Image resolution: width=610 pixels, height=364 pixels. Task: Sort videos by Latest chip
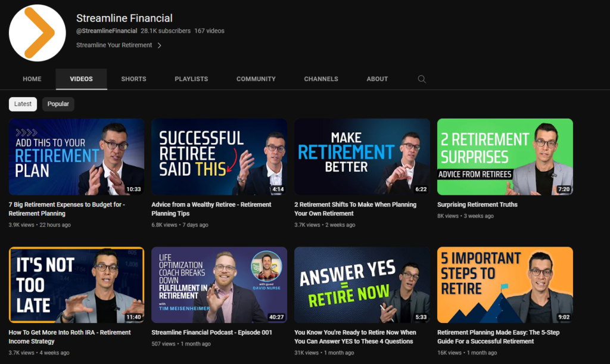(23, 104)
